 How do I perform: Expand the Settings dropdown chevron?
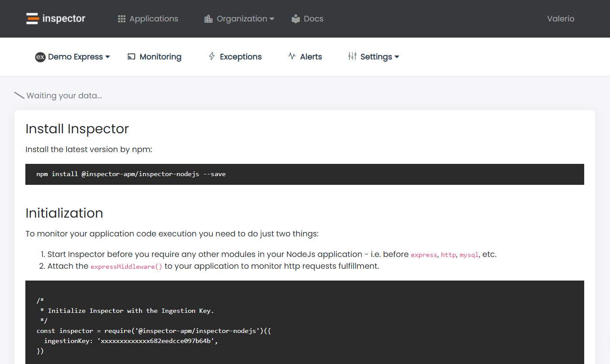point(397,56)
